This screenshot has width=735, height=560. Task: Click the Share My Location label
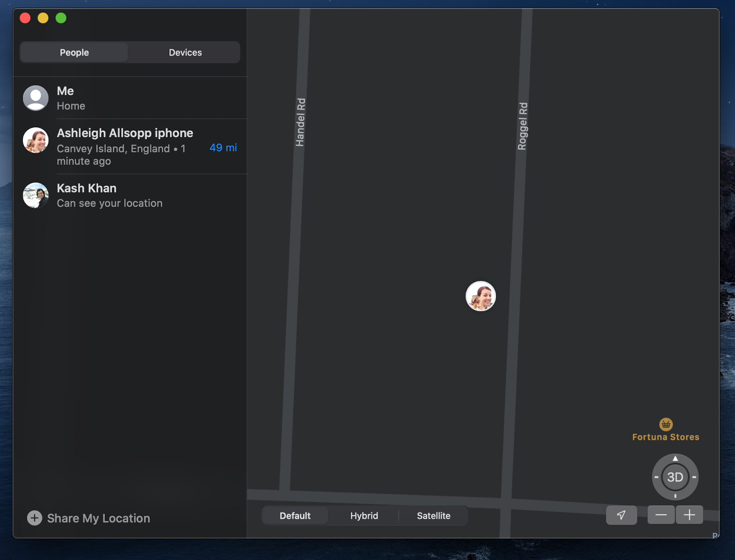click(x=99, y=518)
